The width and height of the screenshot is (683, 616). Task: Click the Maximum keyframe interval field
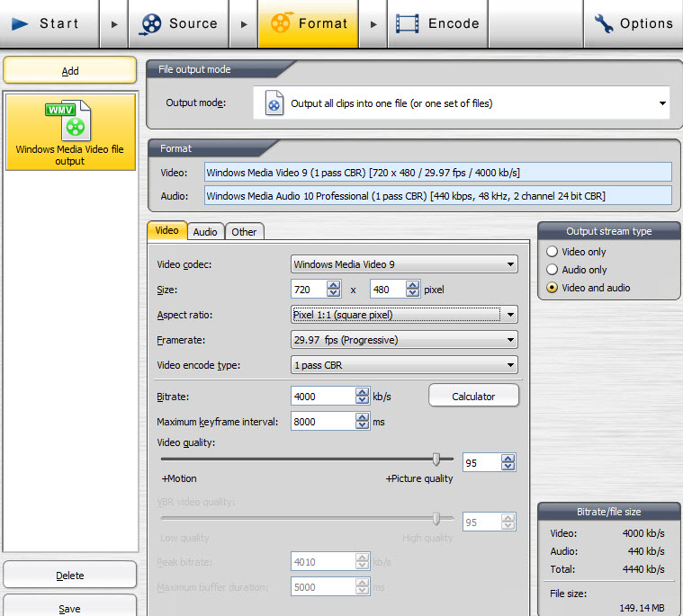pyautogui.click(x=323, y=422)
